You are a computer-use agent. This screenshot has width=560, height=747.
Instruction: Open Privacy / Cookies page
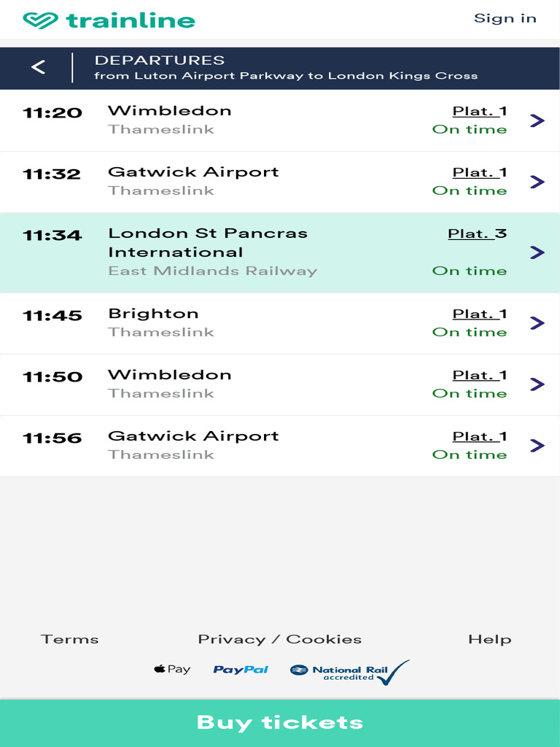tap(280, 639)
